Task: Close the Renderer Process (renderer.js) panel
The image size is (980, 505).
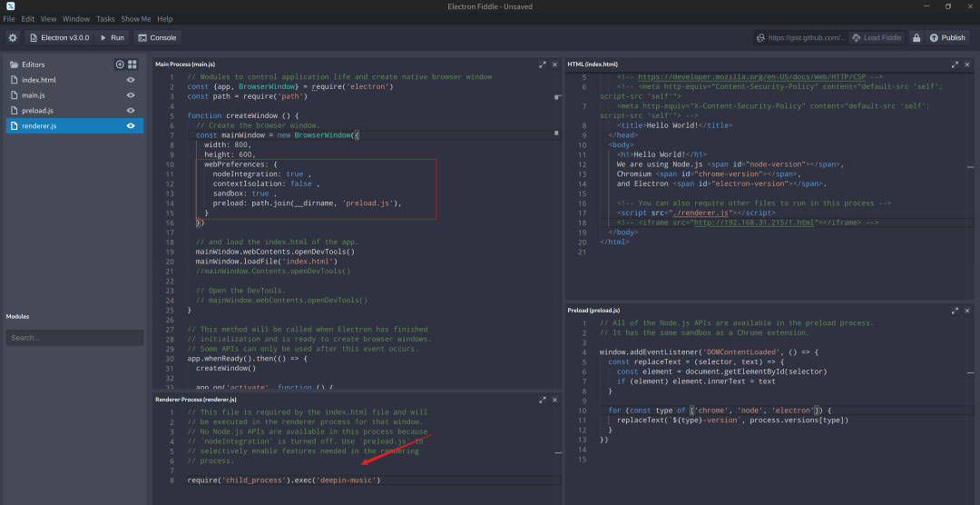Action: 554,400
